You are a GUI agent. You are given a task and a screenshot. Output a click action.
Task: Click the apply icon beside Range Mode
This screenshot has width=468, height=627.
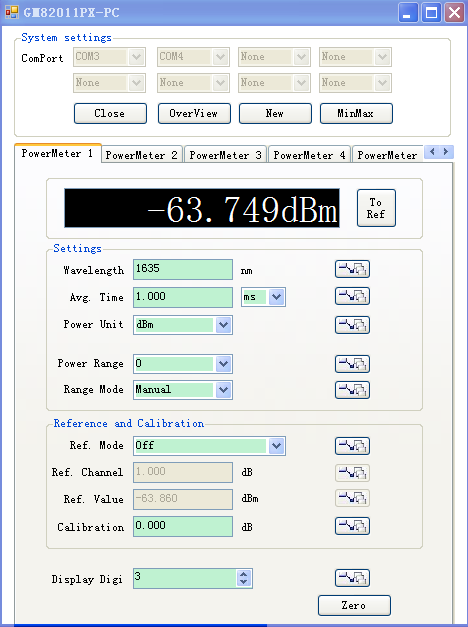coord(352,390)
